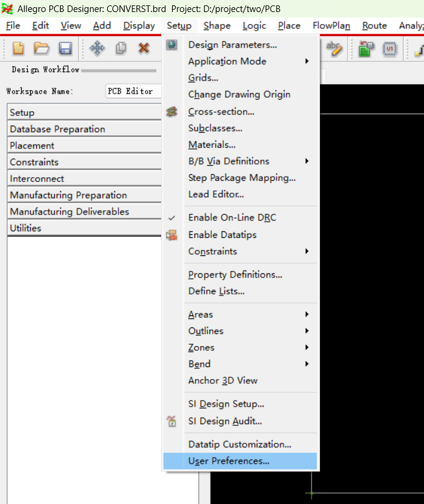
Task: Expand the Zones submenu
Action: pos(240,347)
